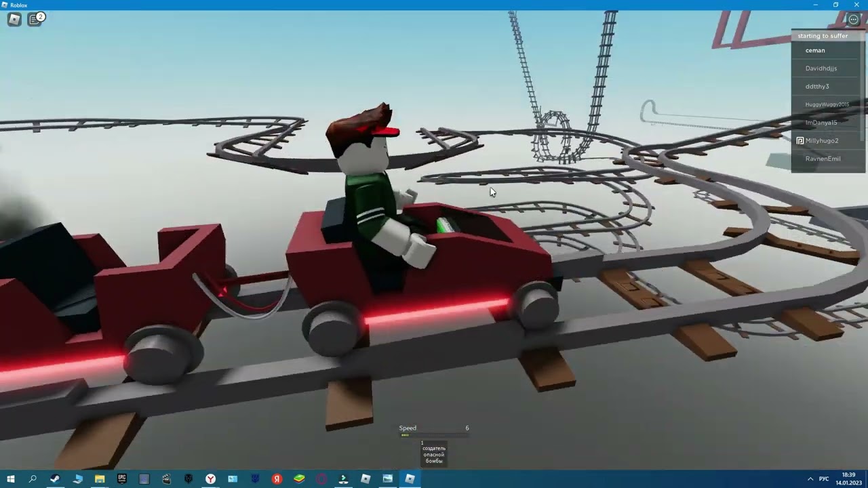The width and height of the screenshot is (868, 488).
Task: Launch Epic Games from the taskbar
Action: 122,479
